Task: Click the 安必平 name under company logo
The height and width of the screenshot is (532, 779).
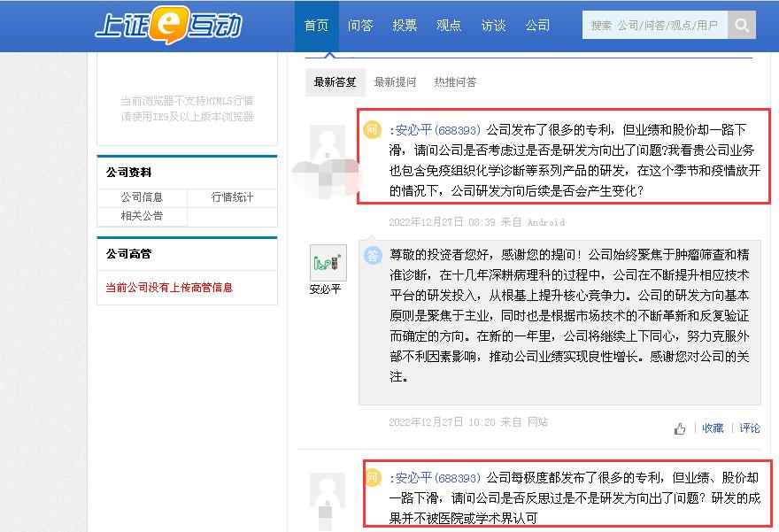Action: click(x=326, y=289)
